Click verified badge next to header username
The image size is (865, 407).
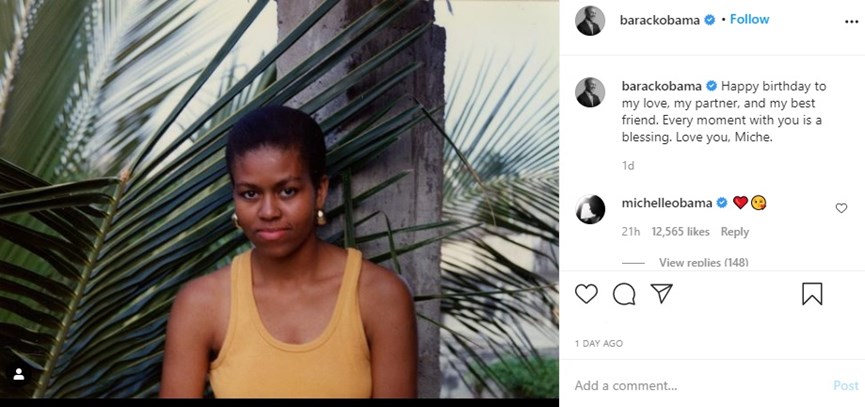(709, 19)
